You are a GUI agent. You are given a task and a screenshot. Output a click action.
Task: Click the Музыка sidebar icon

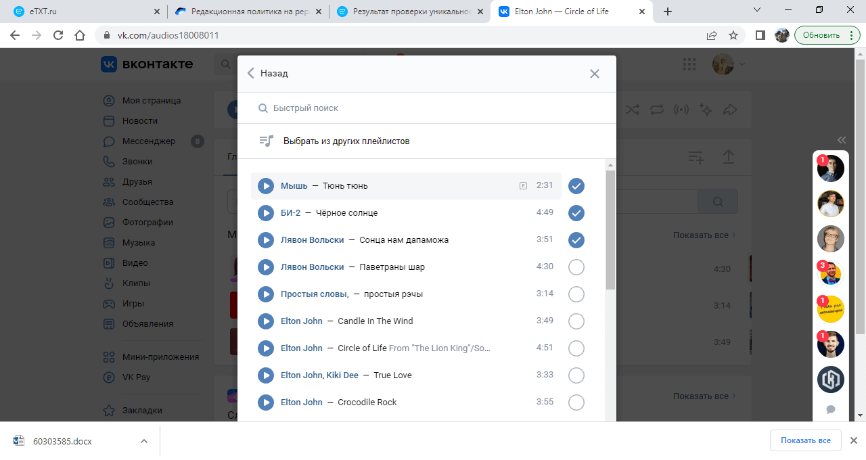[x=109, y=243]
